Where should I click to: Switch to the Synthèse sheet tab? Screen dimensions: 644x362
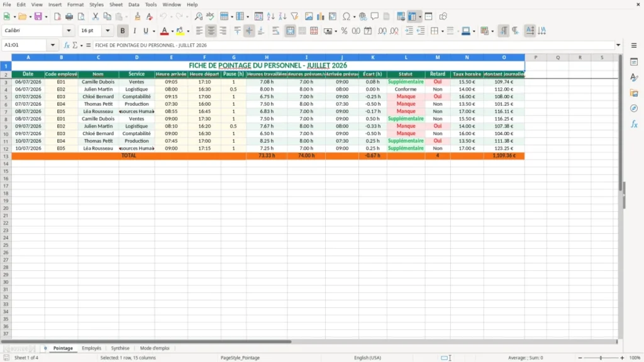click(120, 348)
